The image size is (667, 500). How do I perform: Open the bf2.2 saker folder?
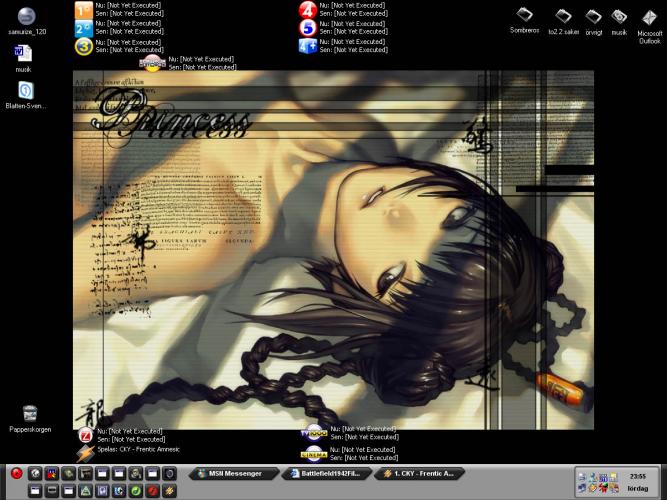click(563, 16)
